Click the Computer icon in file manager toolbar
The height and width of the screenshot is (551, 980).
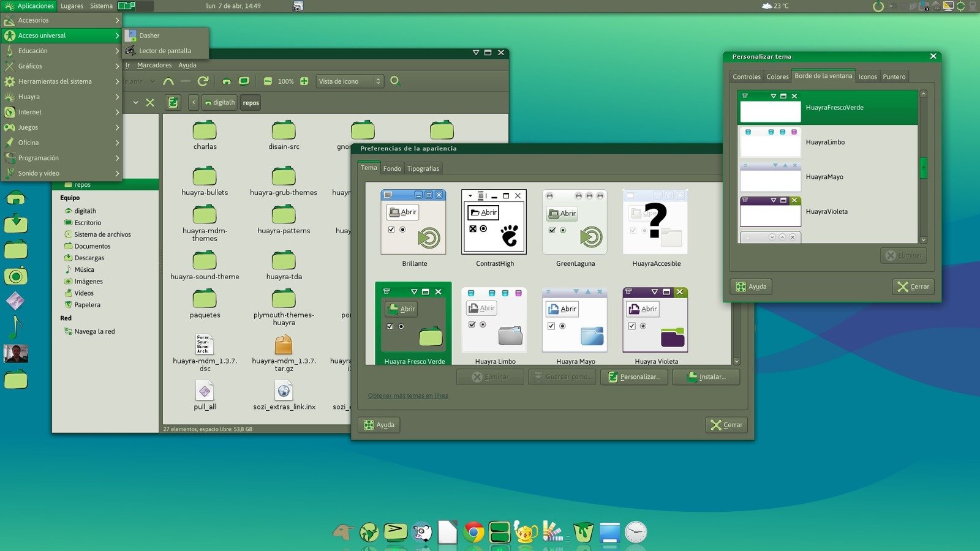pos(244,81)
